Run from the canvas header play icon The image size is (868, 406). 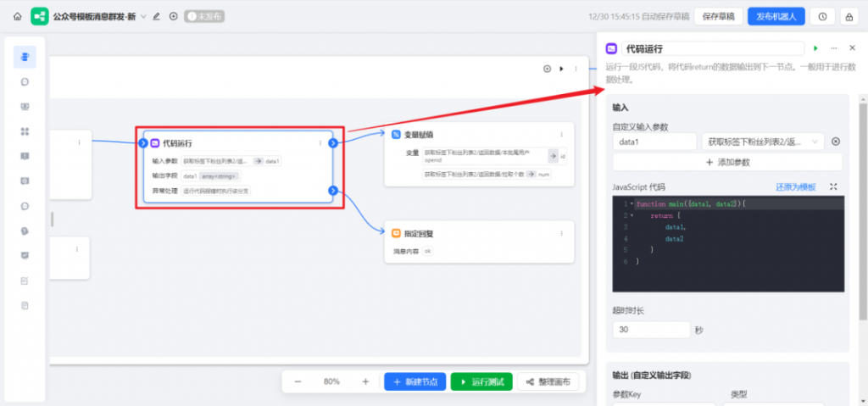point(561,69)
